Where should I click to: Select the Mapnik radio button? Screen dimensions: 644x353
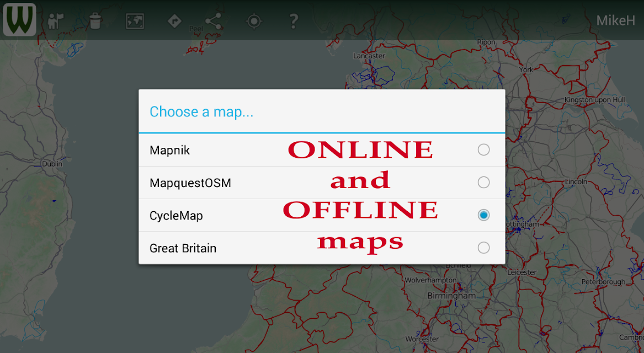click(x=483, y=150)
